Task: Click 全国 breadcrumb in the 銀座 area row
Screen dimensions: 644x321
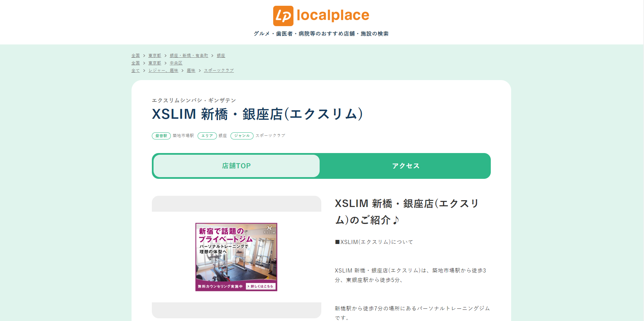Action: point(135,56)
